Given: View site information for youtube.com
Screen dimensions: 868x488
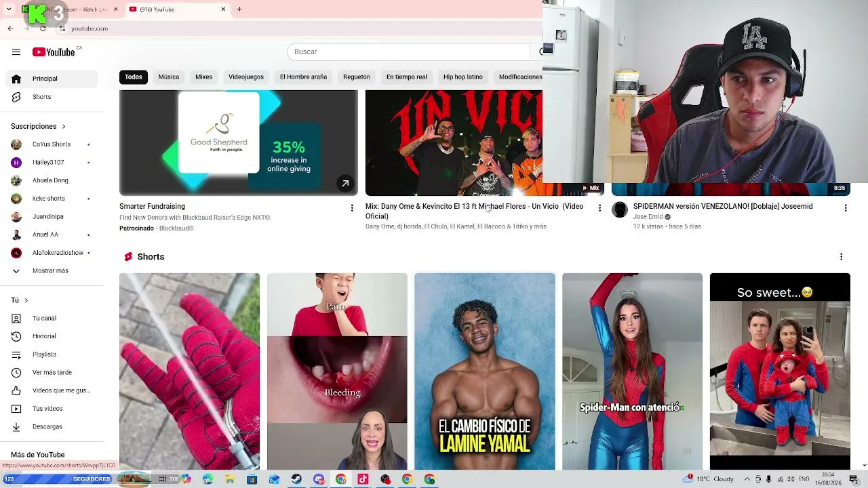Looking at the screenshot, I should [x=62, y=28].
